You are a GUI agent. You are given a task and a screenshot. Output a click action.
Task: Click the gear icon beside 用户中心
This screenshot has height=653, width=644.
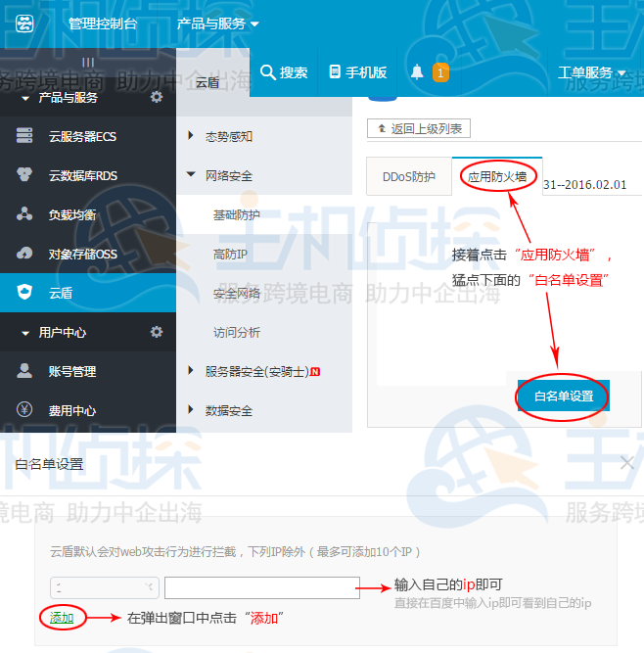pos(157,332)
